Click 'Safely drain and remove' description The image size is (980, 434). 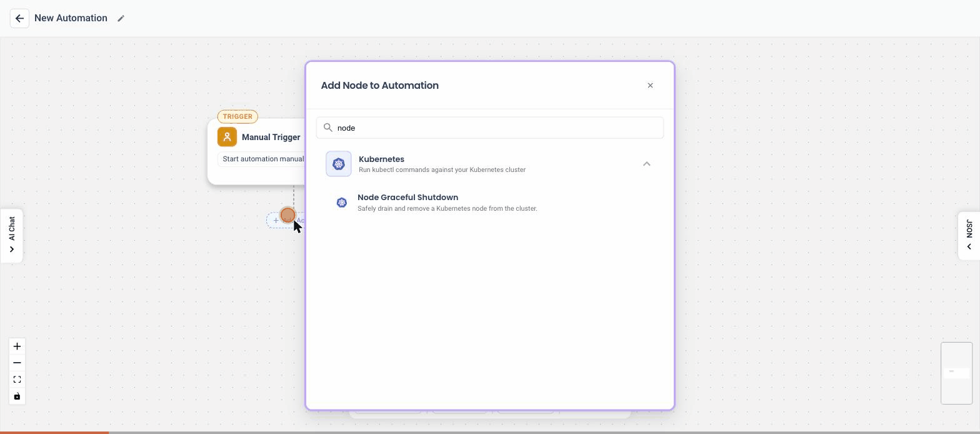(447, 208)
